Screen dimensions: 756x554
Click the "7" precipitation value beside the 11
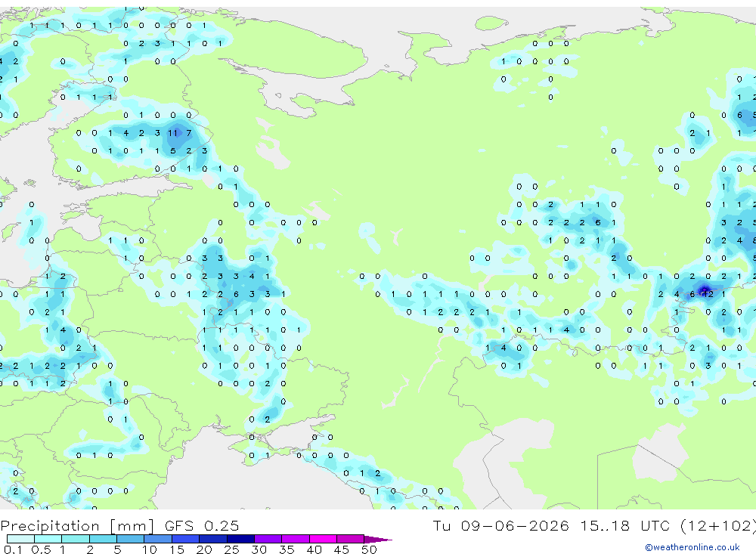pyautogui.click(x=189, y=132)
